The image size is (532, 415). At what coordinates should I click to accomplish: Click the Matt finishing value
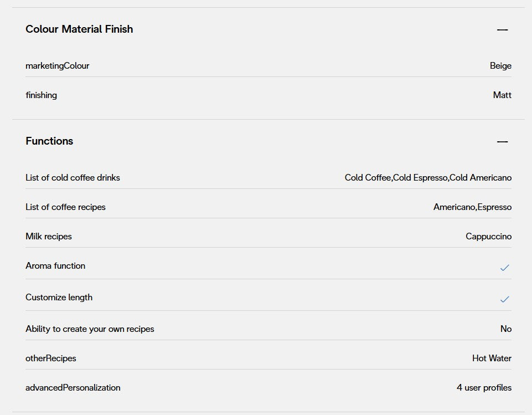click(502, 95)
